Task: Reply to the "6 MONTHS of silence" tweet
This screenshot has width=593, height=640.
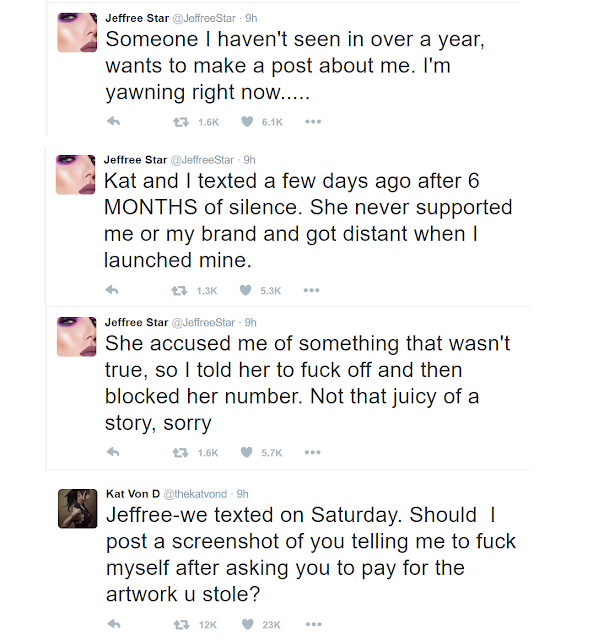Action: point(112,290)
